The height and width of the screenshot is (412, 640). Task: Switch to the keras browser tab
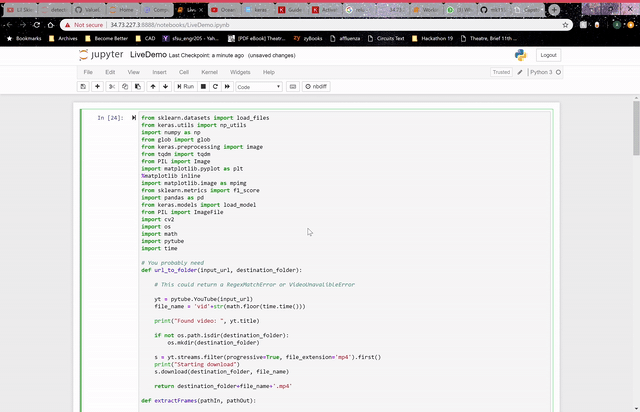pos(257,10)
